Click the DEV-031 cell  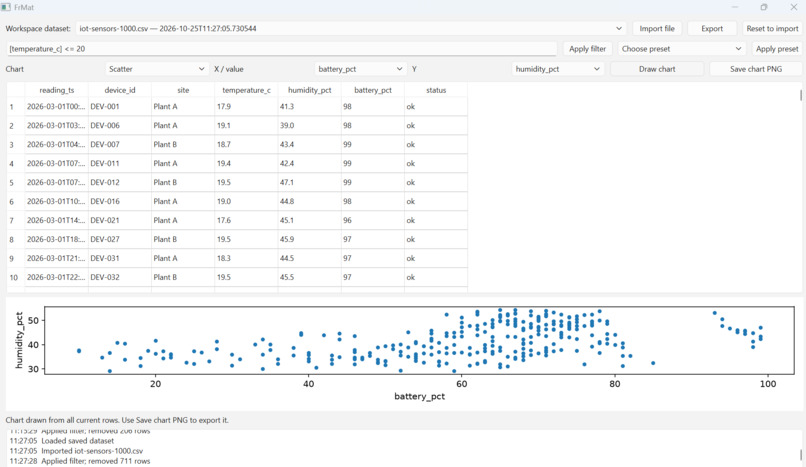(120, 258)
